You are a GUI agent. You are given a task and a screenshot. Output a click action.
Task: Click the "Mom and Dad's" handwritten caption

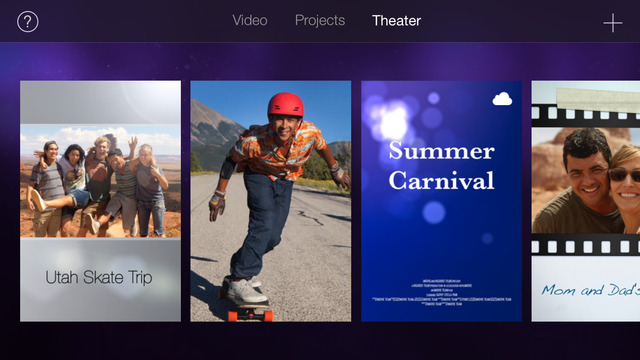click(x=591, y=289)
